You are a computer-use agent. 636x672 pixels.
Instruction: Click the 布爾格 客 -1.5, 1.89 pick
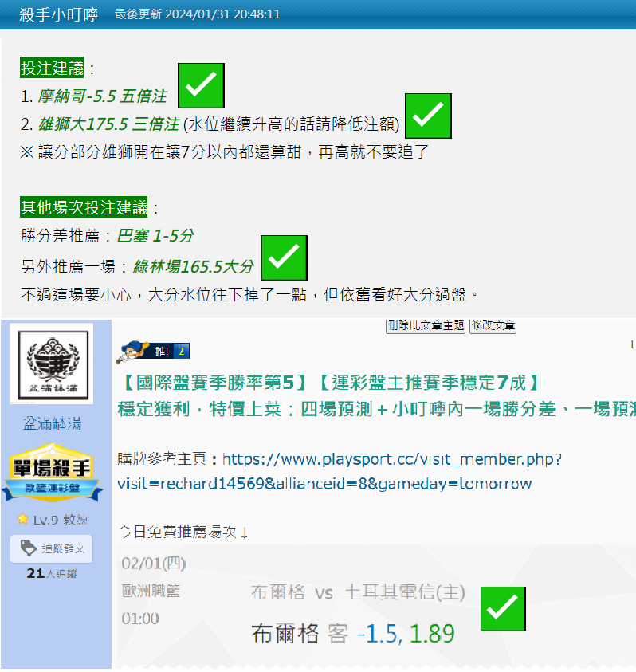[x=353, y=634]
